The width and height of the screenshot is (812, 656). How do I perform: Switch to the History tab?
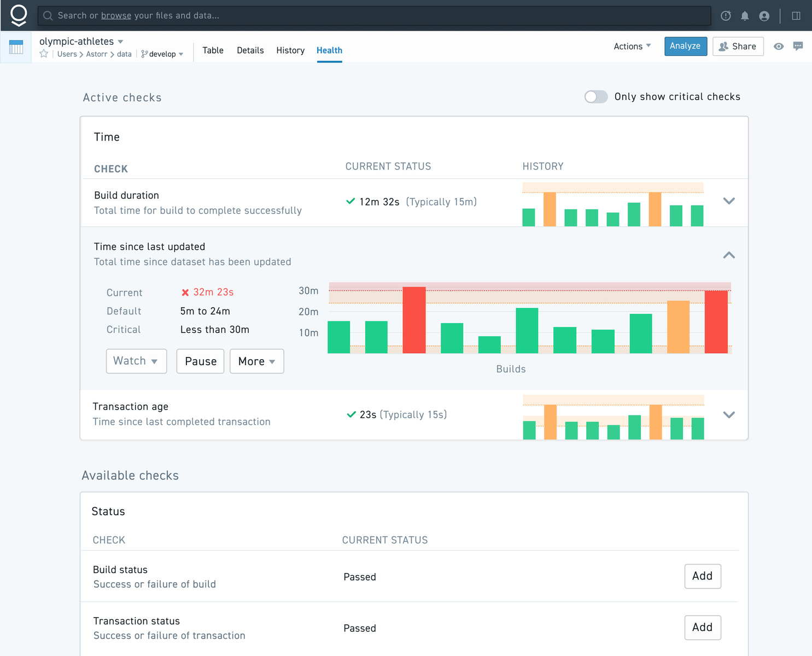pyautogui.click(x=290, y=50)
